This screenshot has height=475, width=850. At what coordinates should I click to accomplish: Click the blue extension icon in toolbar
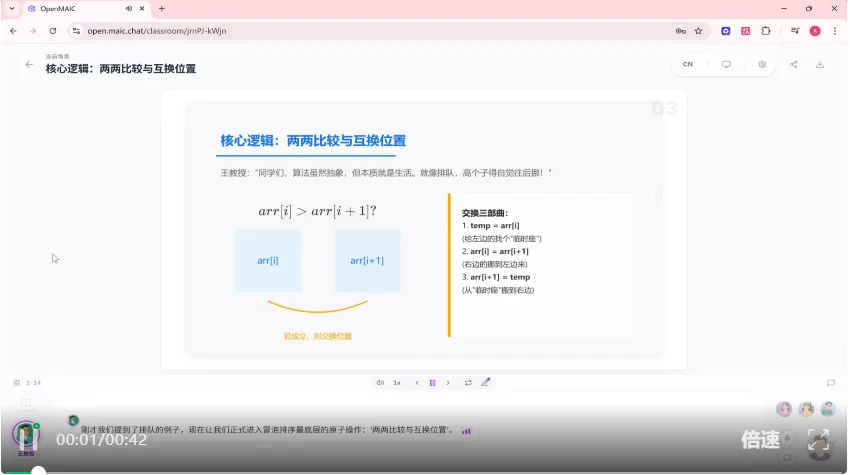tap(725, 31)
